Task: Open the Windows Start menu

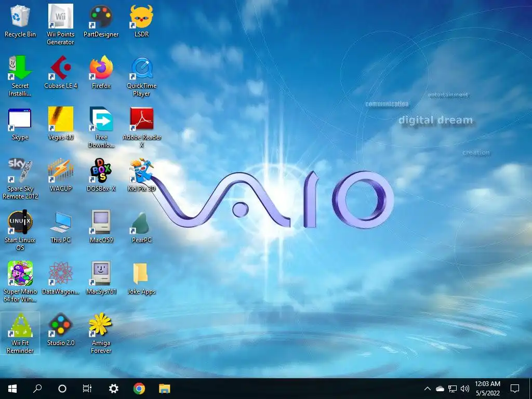Action: [12, 389]
